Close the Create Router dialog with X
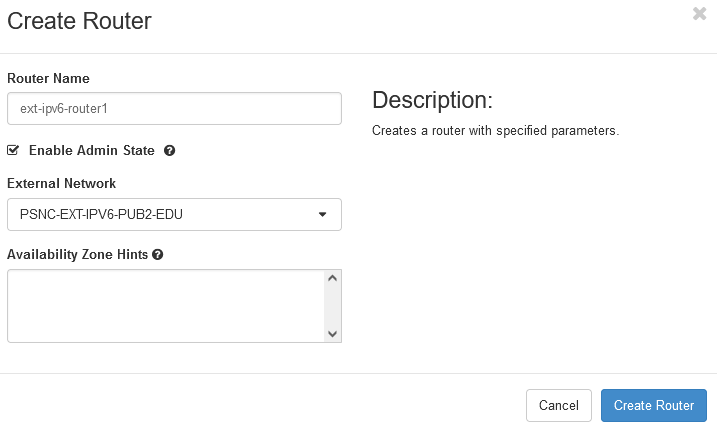Screen dimensions: 717x431 699,14
